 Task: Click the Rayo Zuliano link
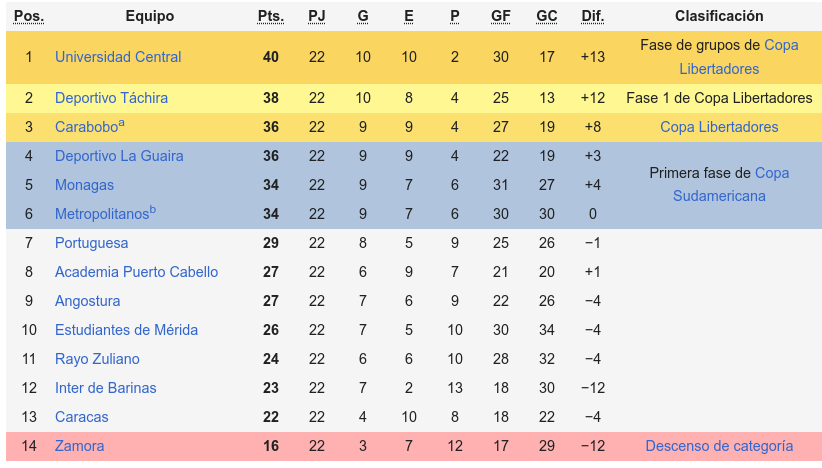97,359
